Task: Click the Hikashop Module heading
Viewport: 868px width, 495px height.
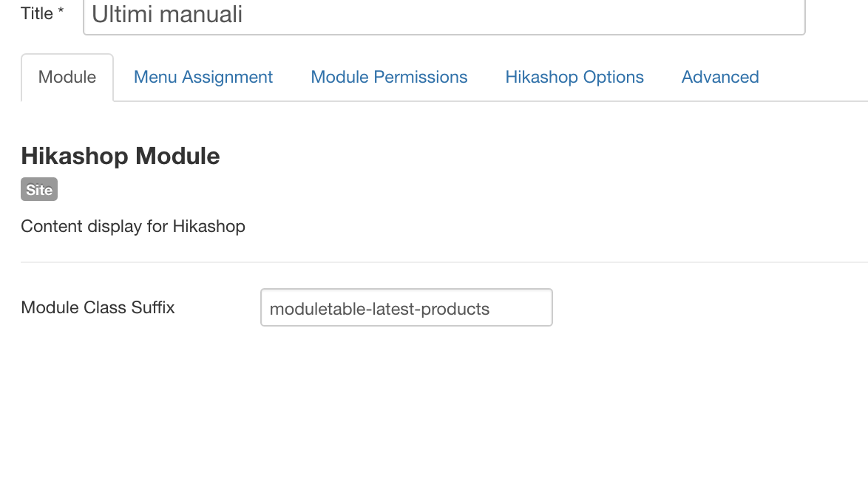Action: click(121, 156)
